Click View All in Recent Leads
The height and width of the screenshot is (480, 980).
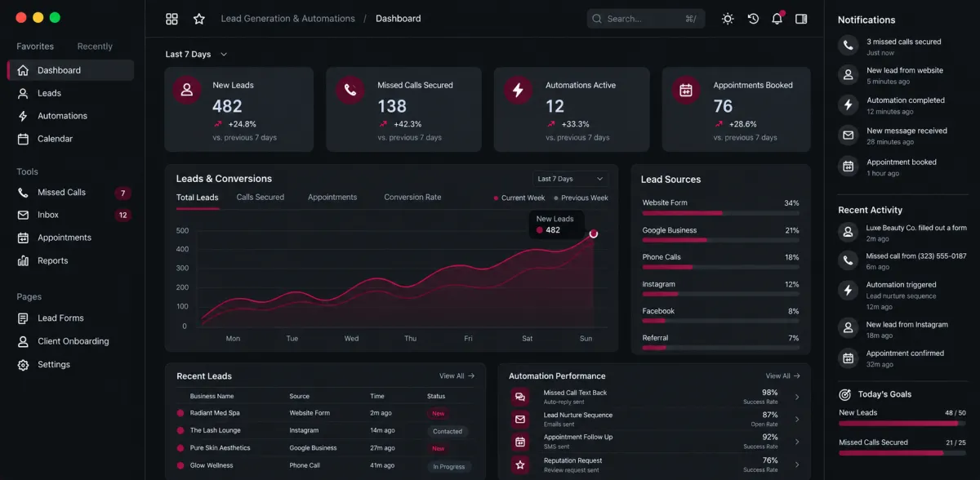[x=457, y=376]
